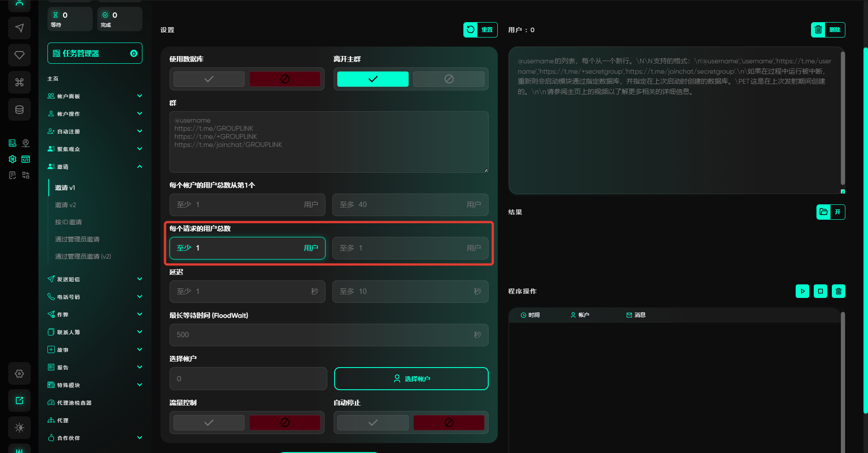Click the trash icon beside 程序操作
The width and height of the screenshot is (868, 453).
coord(838,291)
